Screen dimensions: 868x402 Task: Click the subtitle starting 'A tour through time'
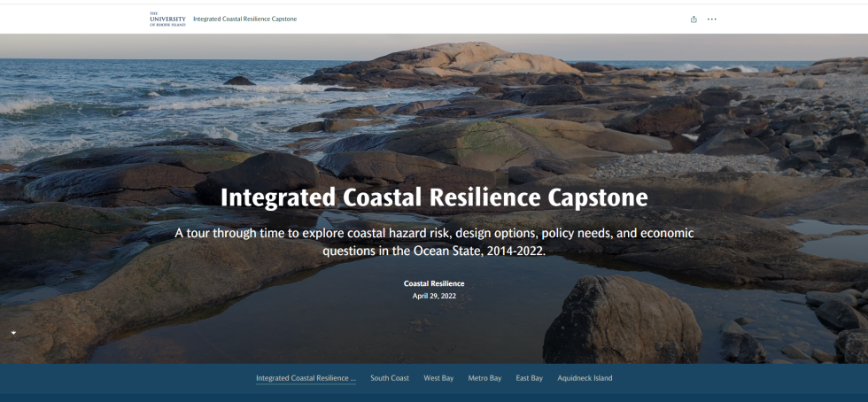coord(434,242)
